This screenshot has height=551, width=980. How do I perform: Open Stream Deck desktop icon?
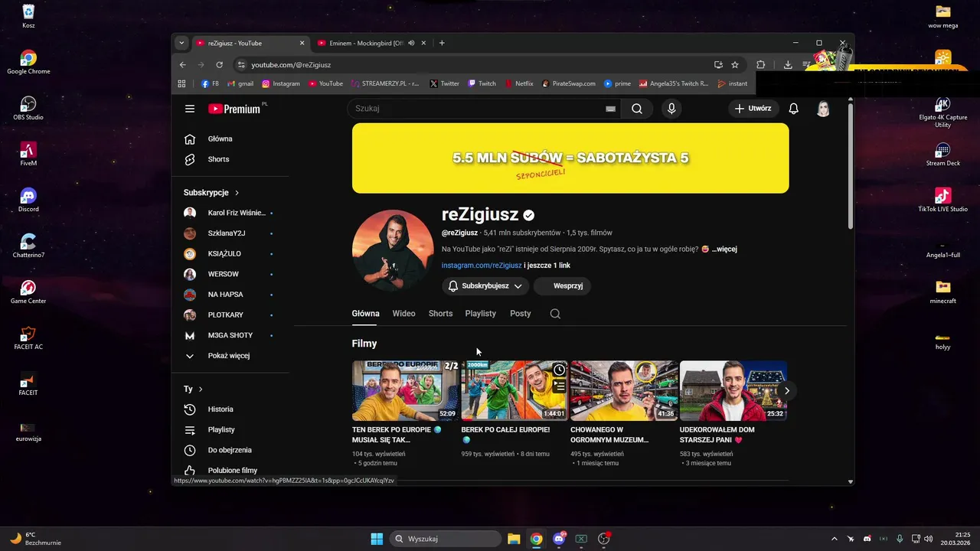(x=942, y=155)
